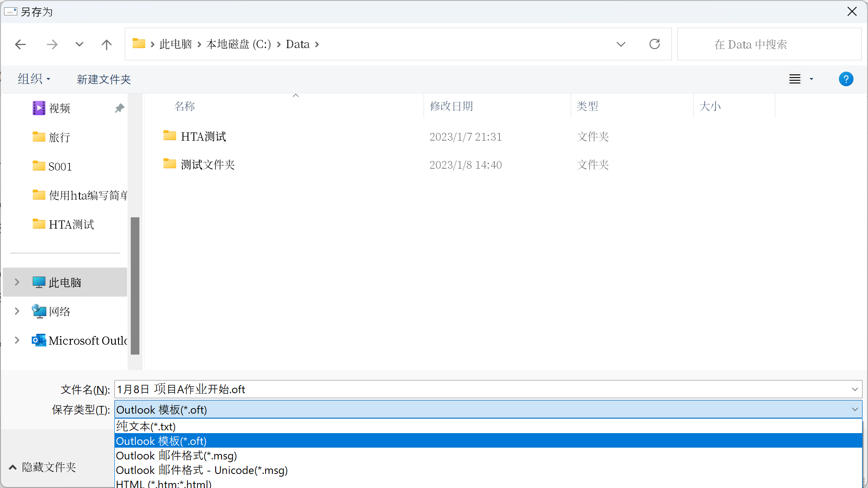This screenshot has width=868, height=488.
Task: Choose 纯文本(*.txt) from the type list
Action: [x=146, y=426]
